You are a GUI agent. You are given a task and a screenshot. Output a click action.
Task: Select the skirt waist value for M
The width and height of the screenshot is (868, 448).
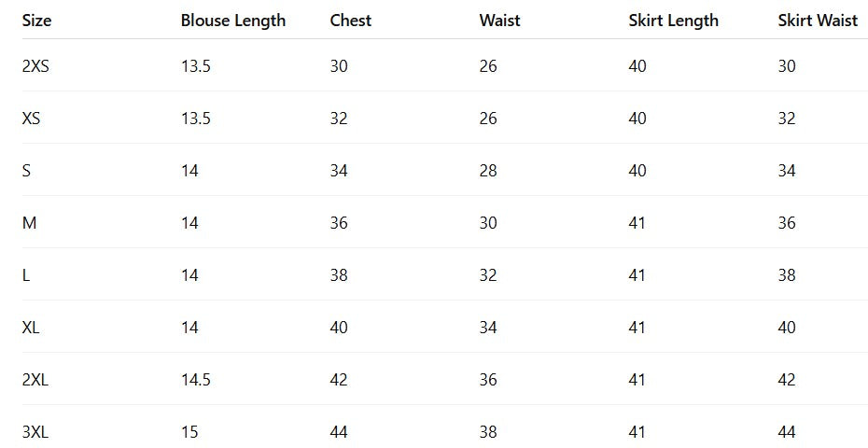coord(787,223)
